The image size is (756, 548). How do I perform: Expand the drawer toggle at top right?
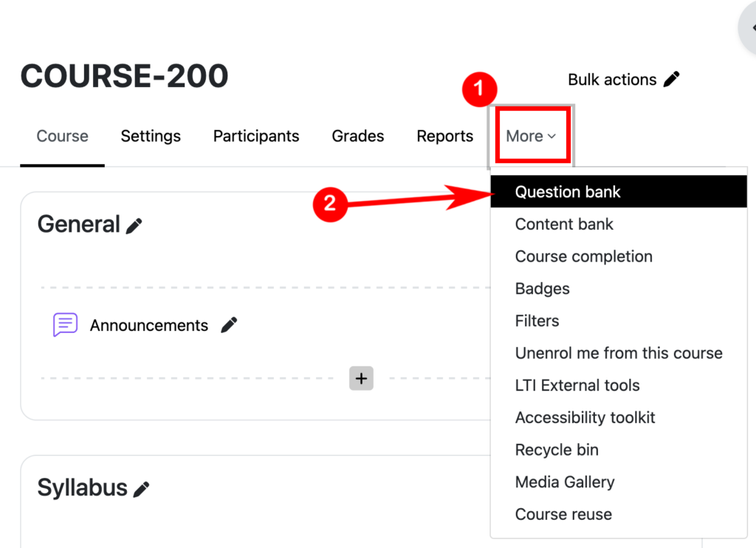[x=749, y=28]
